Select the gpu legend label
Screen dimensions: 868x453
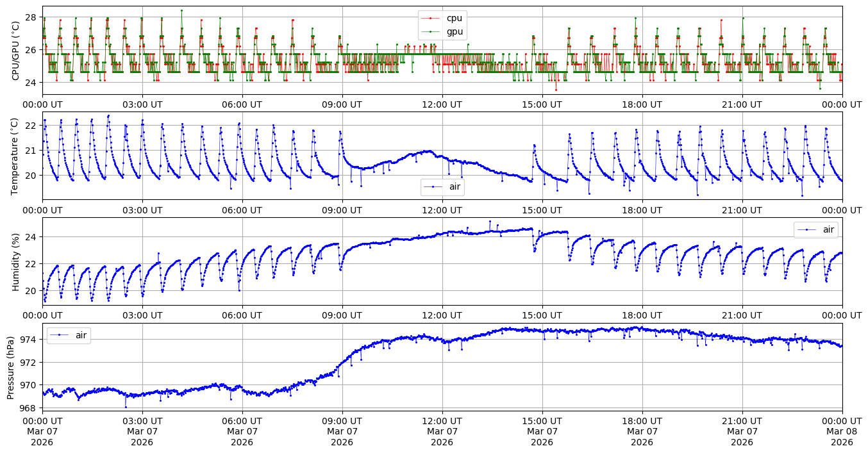click(455, 31)
